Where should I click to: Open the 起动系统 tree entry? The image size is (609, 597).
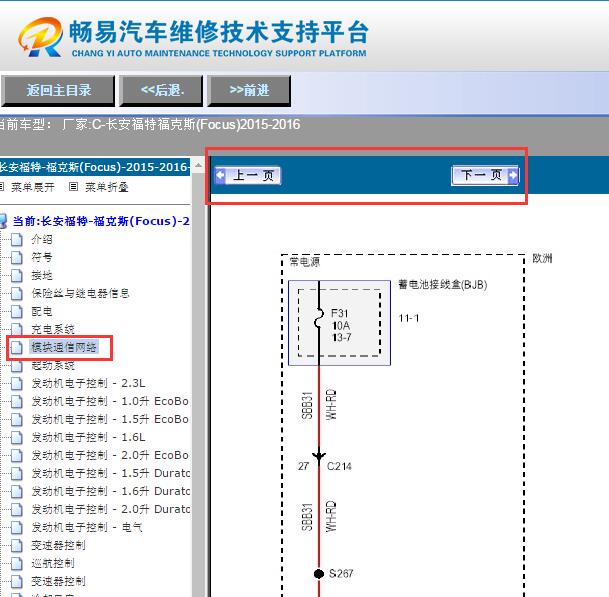[53, 366]
